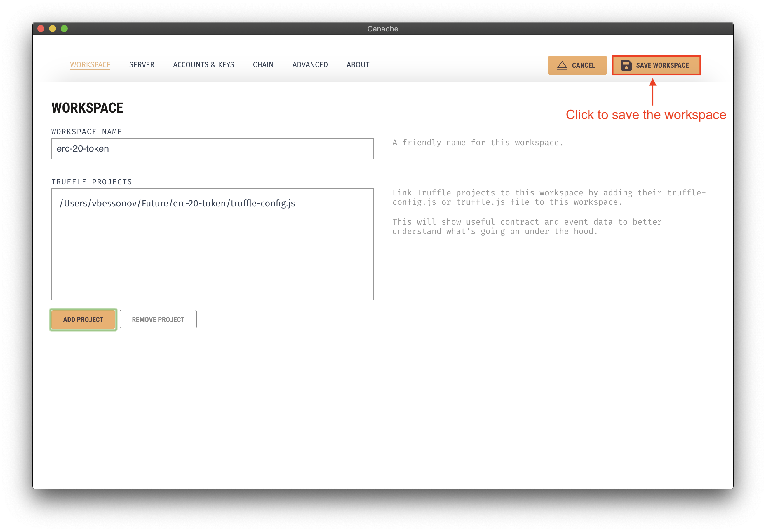Click the eject triangle cancel icon
The height and width of the screenshot is (532, 766).
(x=562, y=65)
